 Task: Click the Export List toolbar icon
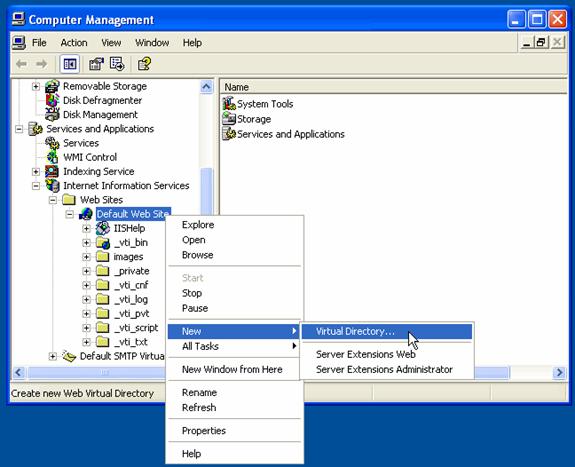point(117,64)
